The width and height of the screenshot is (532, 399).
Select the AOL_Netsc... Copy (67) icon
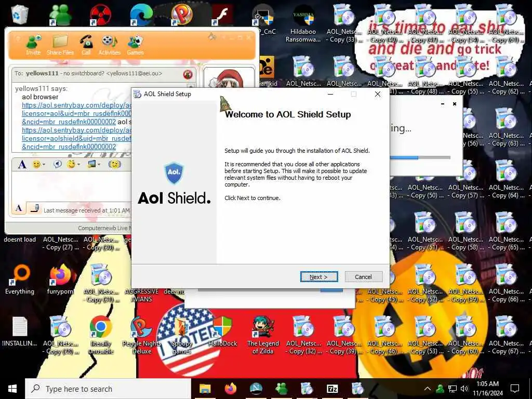pos(506,335)
